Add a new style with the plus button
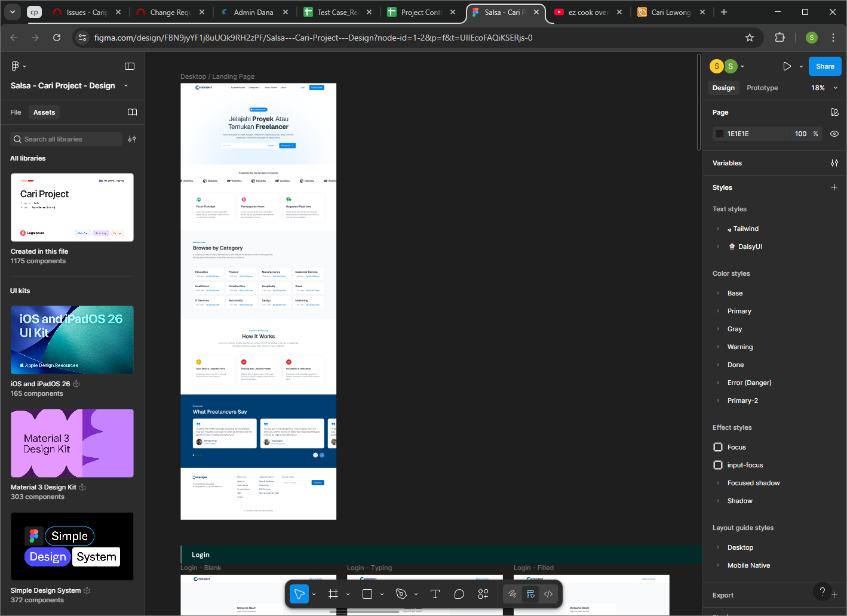This screenshot has width=847, height=616. [x=834, y=187]
